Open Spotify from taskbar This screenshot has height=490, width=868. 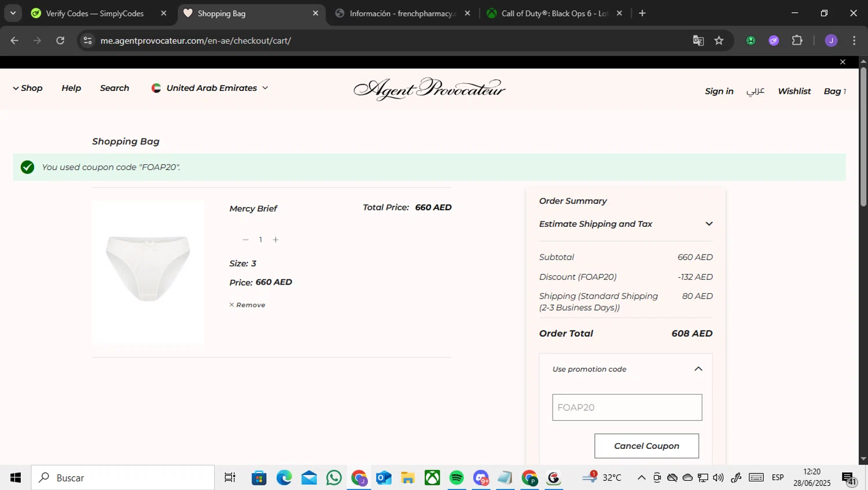click(457, 478)
